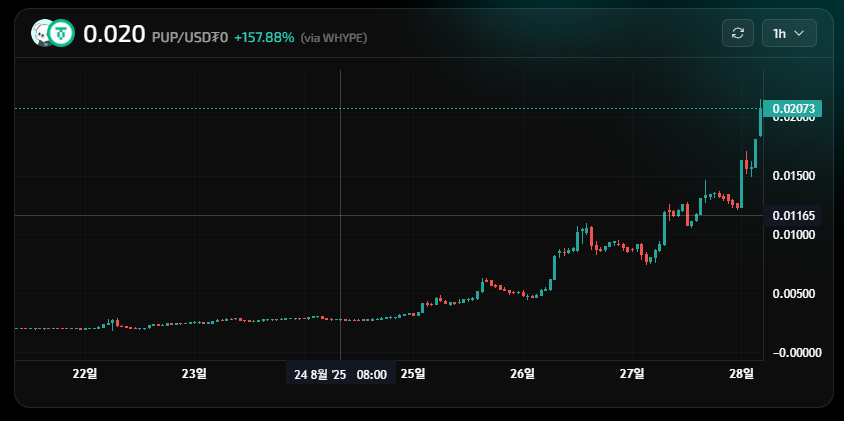
Task: Click the 0.01165 crosshair price label
Action: click(793, 216)
